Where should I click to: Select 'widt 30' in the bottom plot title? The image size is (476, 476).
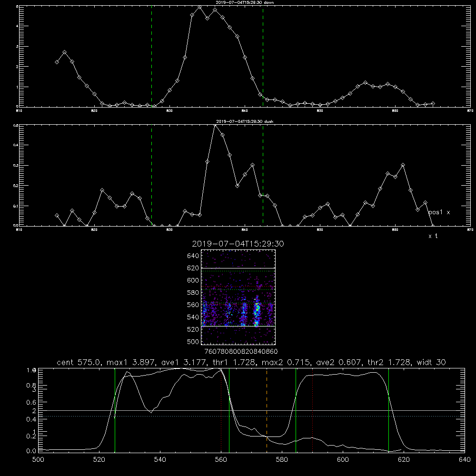[x=431, y=362]
